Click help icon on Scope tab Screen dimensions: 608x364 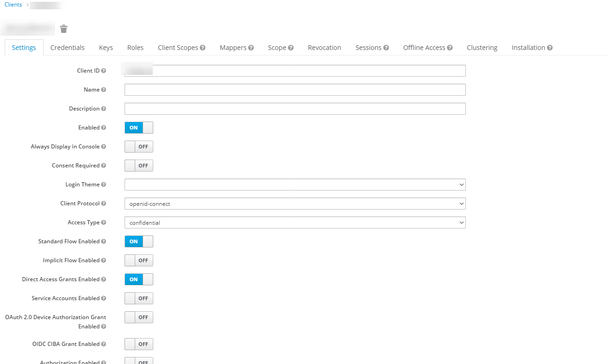coord(291,48)
